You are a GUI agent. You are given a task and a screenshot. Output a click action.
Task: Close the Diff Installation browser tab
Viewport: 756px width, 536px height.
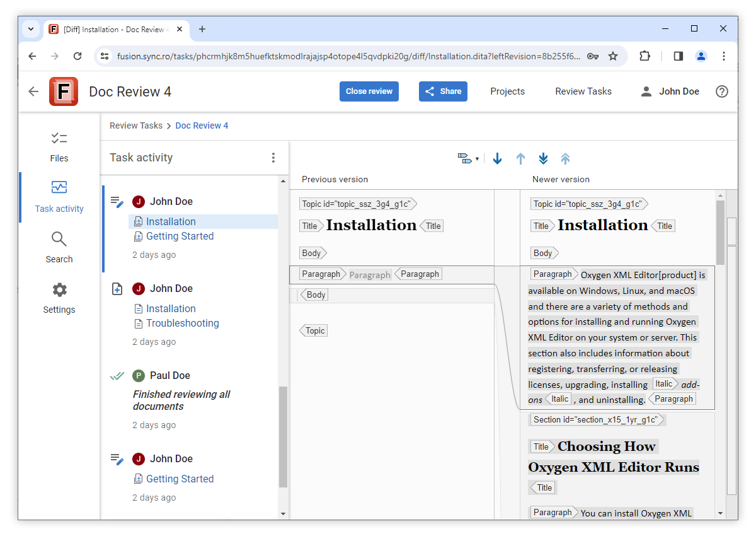pos(180,29)
